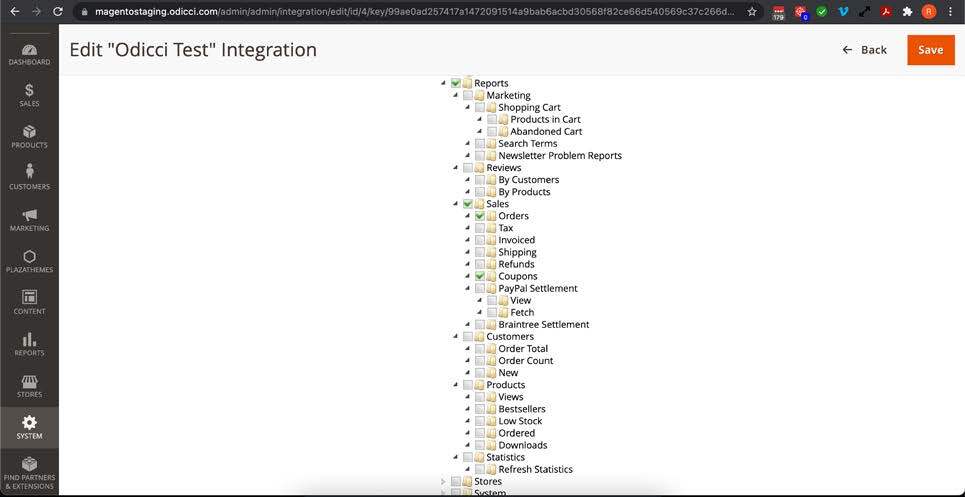Viewport: 965px width, 497px height.
Task: Expand the Stores tree node
Action: pyautogui.click(x=443, y=482)
